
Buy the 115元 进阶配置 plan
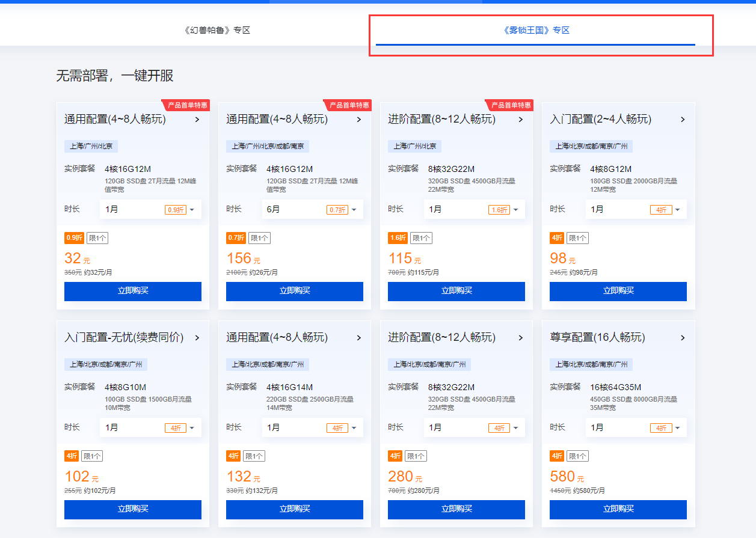click(x=456, y=291)
